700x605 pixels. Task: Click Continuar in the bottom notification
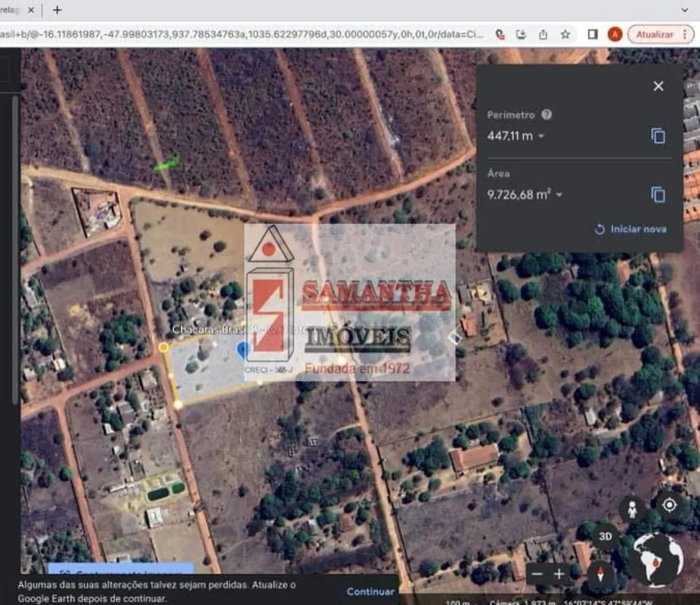(x=370, y=591)
